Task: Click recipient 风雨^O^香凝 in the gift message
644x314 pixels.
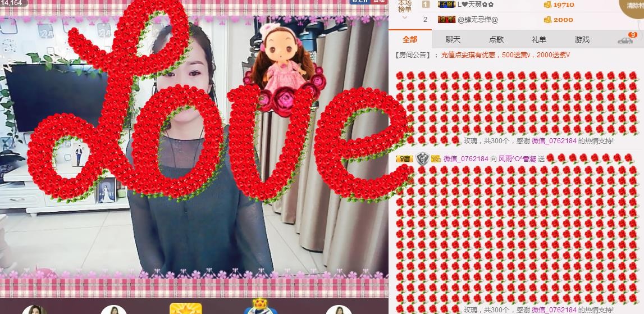Action: 518,158
